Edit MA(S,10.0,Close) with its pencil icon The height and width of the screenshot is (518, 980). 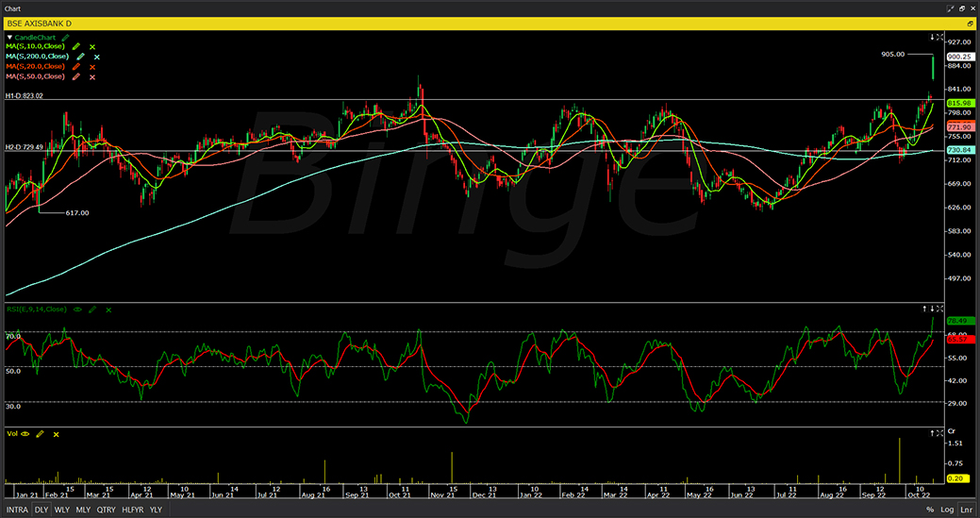point(76,47)
